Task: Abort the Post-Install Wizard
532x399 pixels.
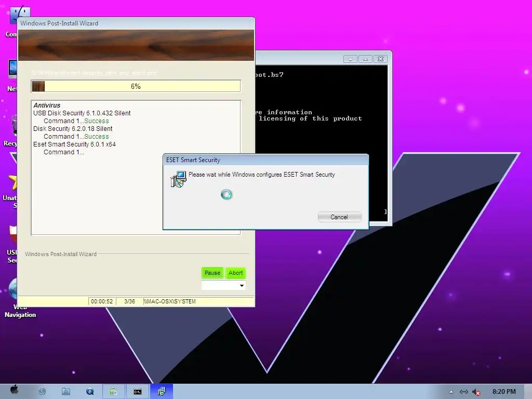Action: click(235, 273)
